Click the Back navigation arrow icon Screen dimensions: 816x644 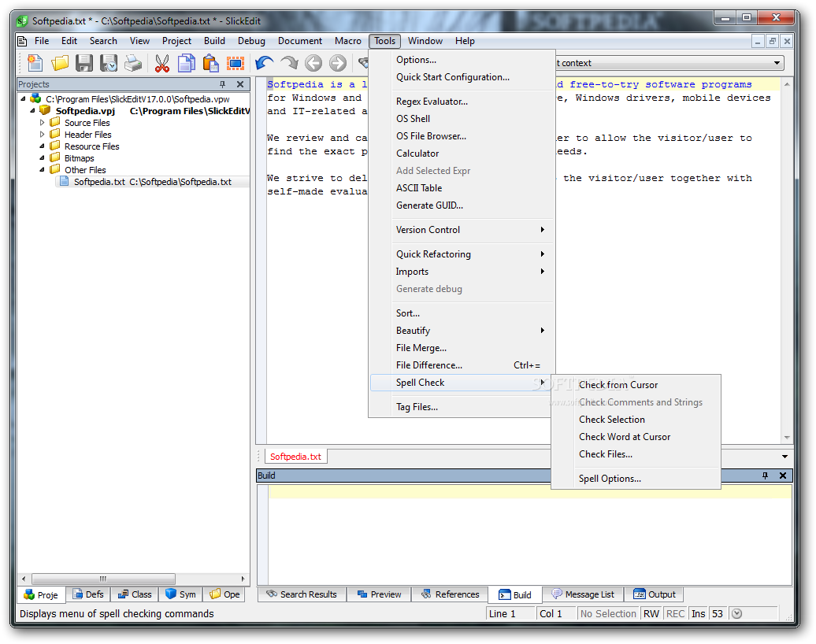point(313,63)
